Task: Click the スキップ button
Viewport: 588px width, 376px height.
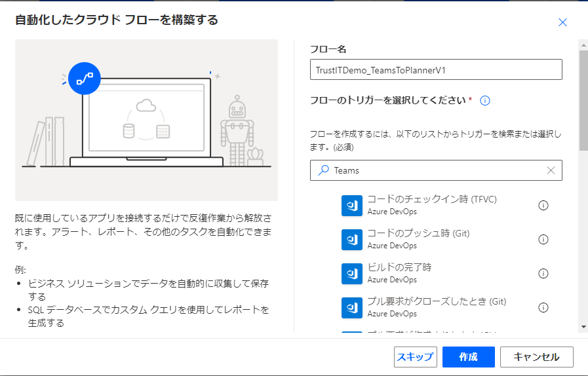Action: click(x=415, y=357)
